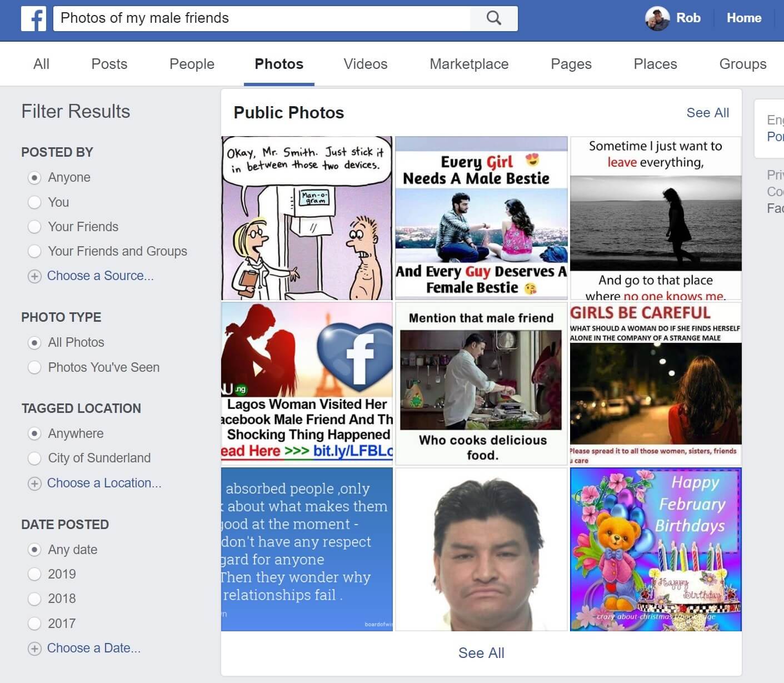This screenshot has width=784, height=683.
Task: Open the 'Lagos Woman Visited Her' photo
Action: (x=307, y=383)
